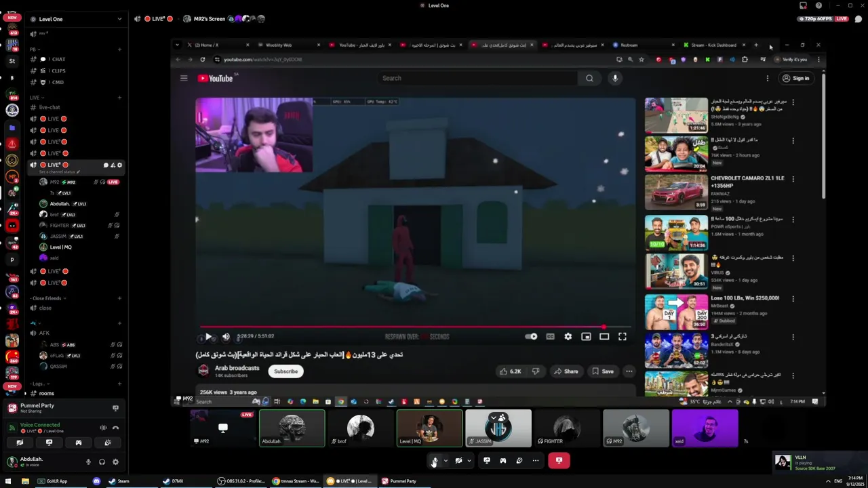Select user JASSIM in voice list
This screenshot has width=868, height=488.
coord(79,237)
